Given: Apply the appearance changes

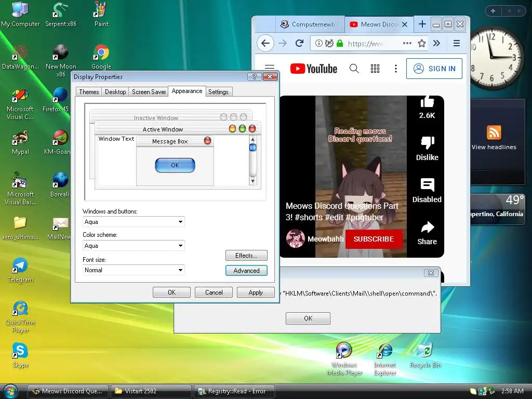Looking at the screenshot, I should tap(256, 292).
